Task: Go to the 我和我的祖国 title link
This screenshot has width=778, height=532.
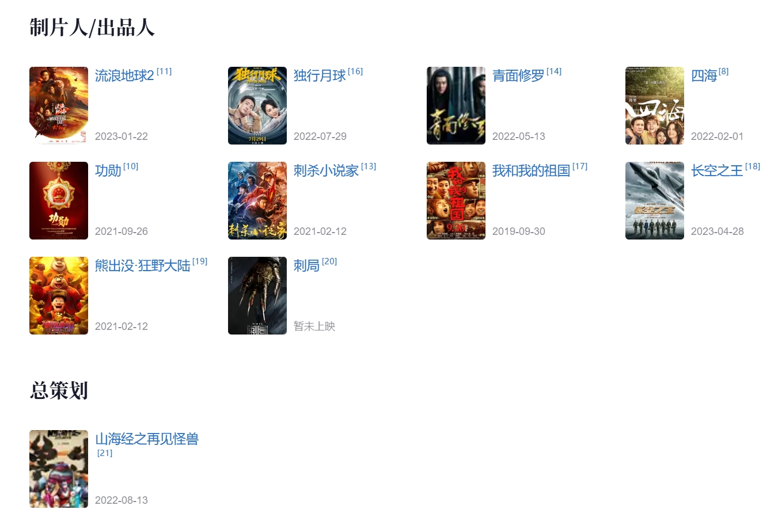Action: (531, 171)
